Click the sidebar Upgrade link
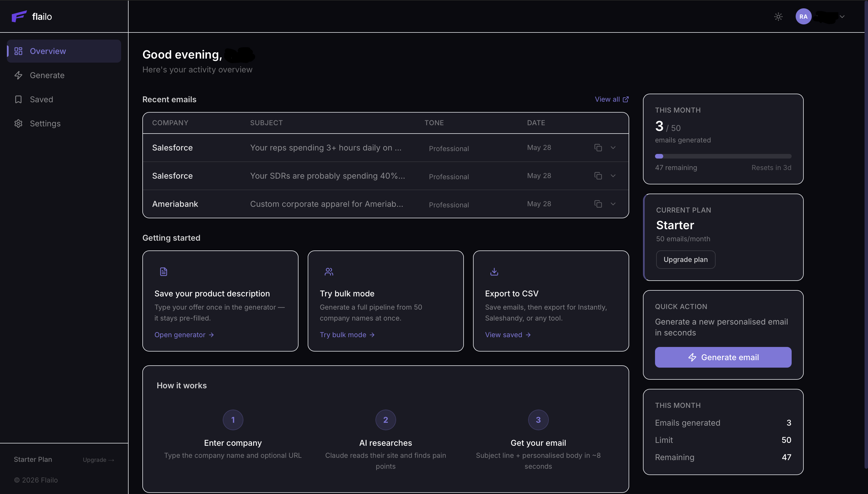The image size is (868, 494). pyautogui.click(x=98, y=460)
